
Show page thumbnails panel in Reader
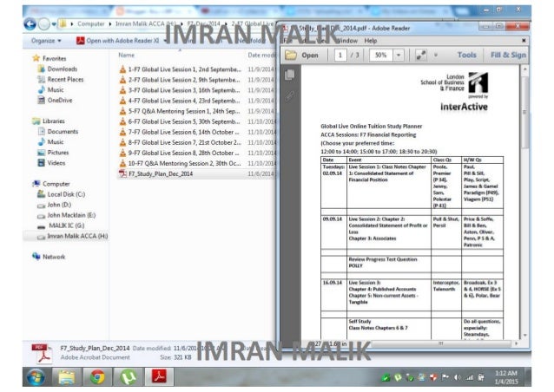(x=290, y=75)
